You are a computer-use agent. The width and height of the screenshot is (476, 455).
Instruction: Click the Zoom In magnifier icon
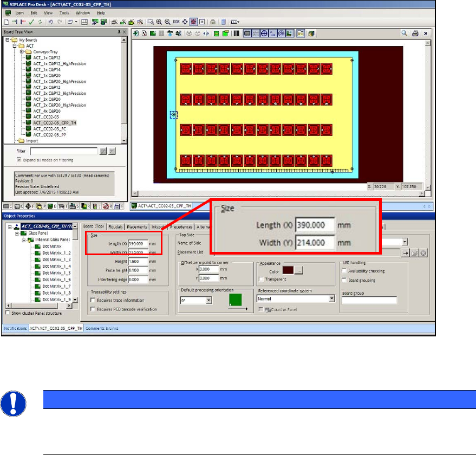(x=159, y=22)
